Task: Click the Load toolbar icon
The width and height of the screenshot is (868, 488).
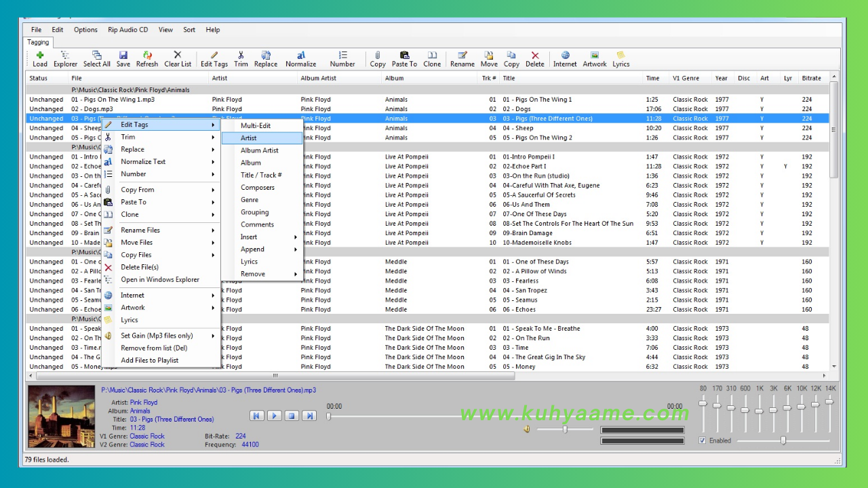Action: pyautogui.click(x=40, y=56)
